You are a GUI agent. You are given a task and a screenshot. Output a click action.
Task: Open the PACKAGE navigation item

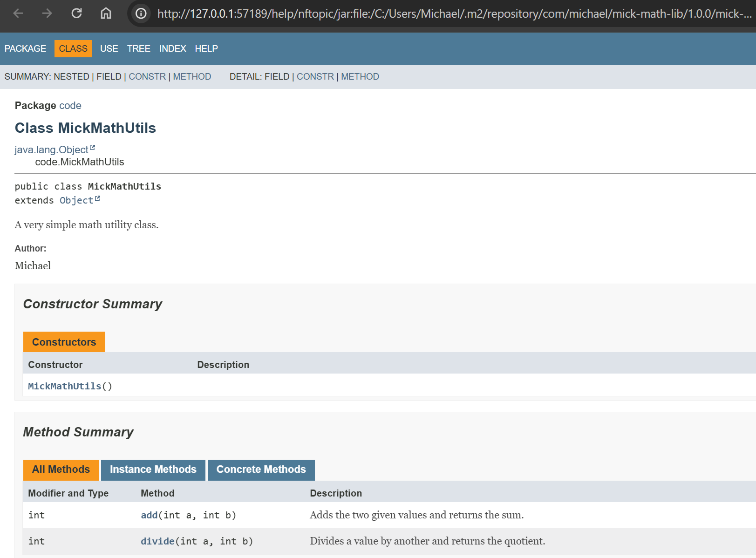[x=25, y=48]
